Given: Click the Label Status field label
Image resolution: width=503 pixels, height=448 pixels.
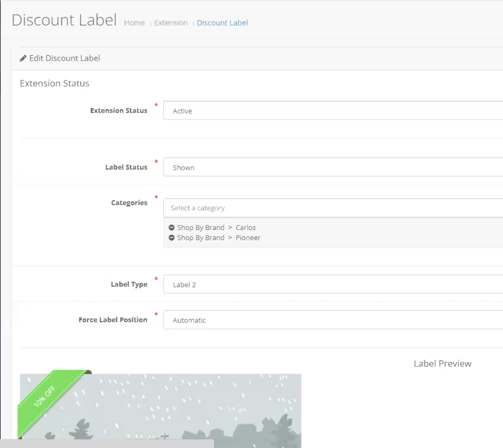Looking at the screenshot, I should pyautogui.click(x=126, y=167).
